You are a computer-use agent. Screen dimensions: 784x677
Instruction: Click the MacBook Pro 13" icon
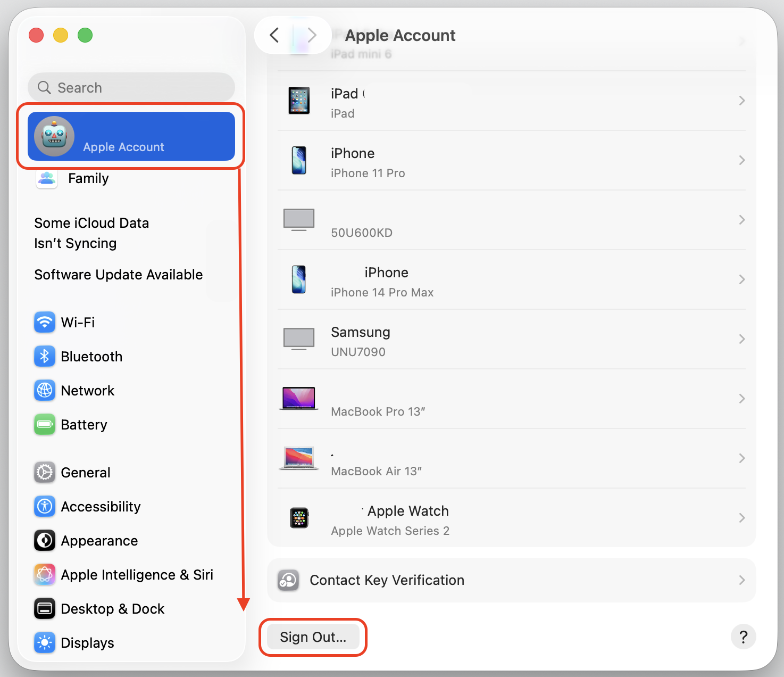point(299,399)
